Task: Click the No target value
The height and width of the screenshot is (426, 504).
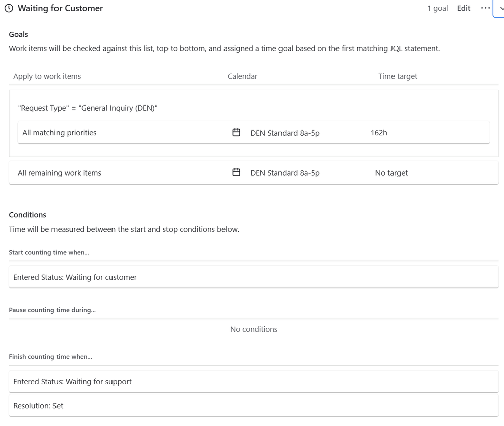Action: 391,173
